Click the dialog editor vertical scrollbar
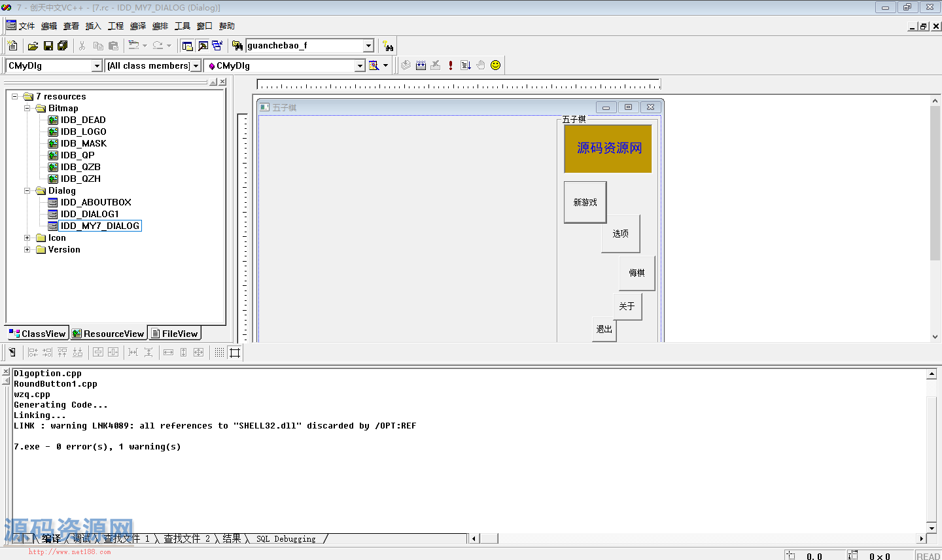The image size is (942, 560). [935, 219]
